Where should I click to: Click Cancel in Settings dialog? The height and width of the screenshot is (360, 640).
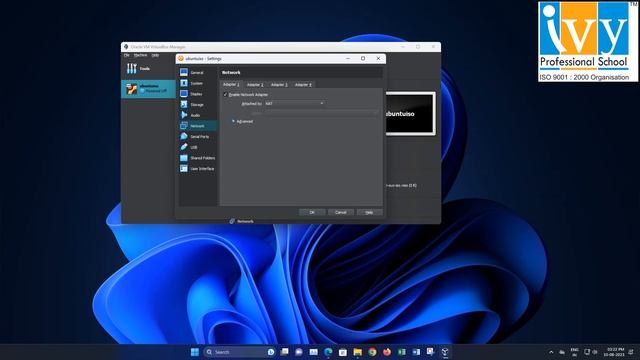(x=341, y=212)
